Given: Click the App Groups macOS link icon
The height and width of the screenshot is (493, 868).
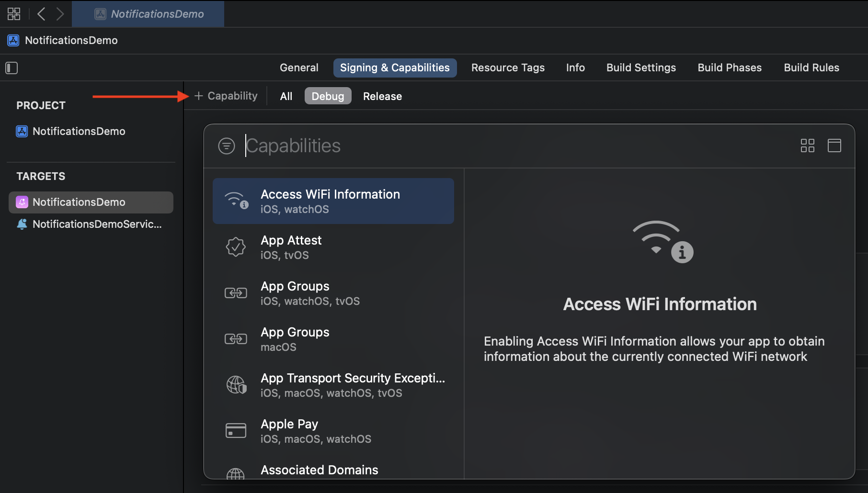Looking at the screenshot, I should [x=236, y=339].
